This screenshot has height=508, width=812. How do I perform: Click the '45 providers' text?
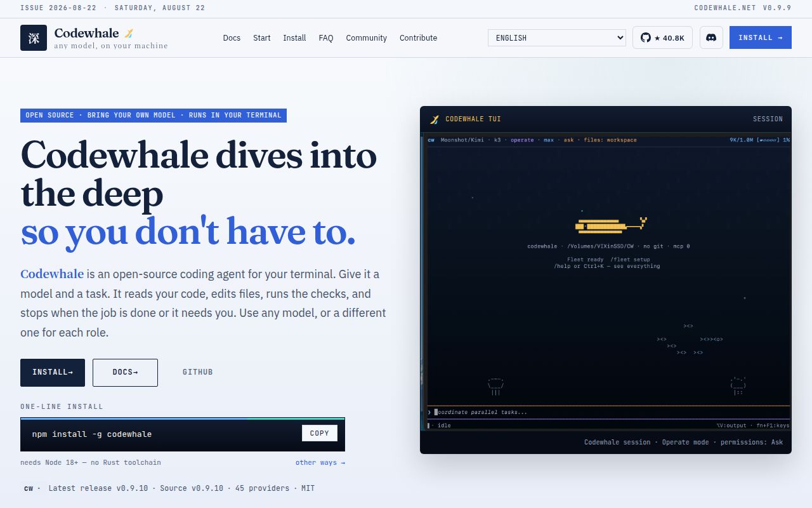click(x=262, y=488)
